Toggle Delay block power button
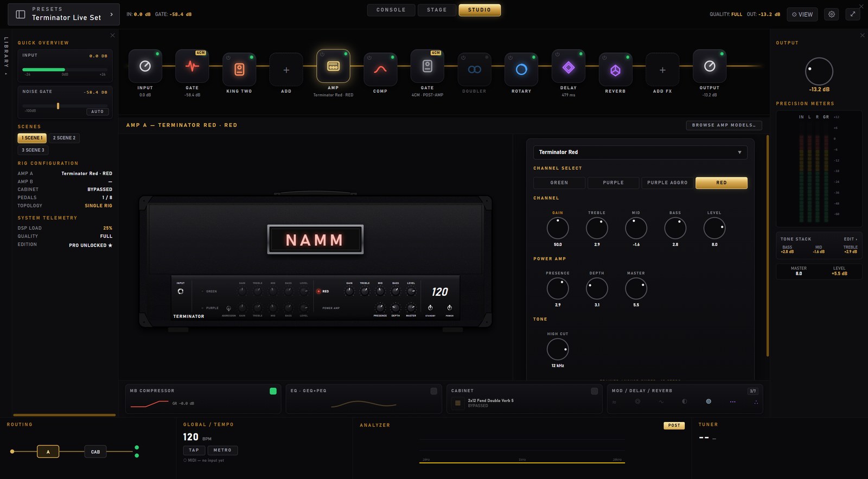 tap(557, 54)
